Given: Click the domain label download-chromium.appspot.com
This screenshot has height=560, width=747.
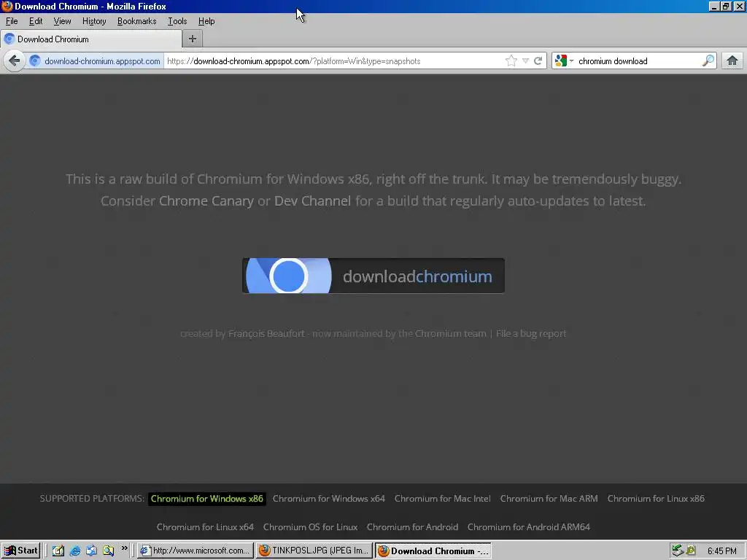Looking at the screenshot, I should (x=102, y=61).
